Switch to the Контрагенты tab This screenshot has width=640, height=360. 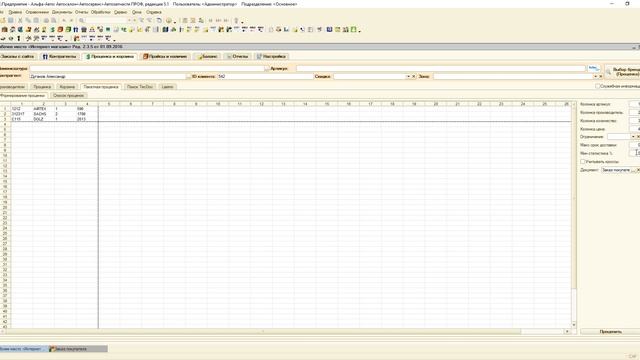coord(60,56)
